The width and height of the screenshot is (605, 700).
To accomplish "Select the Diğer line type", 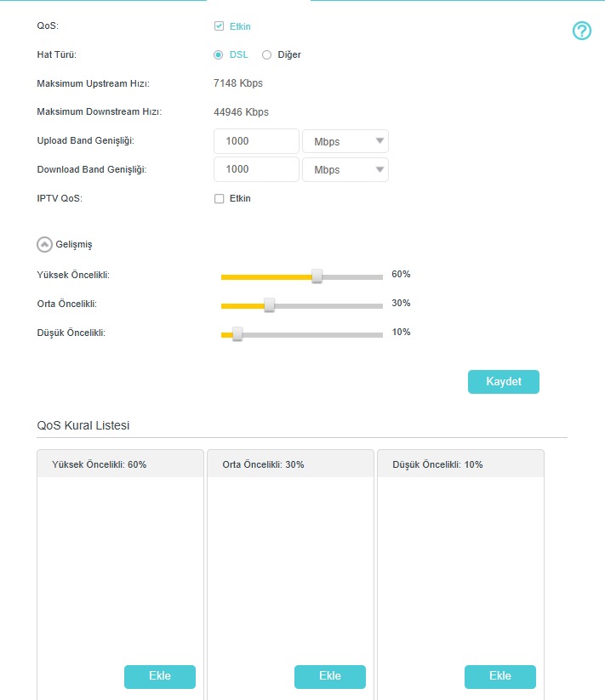I will click(267, 54).
